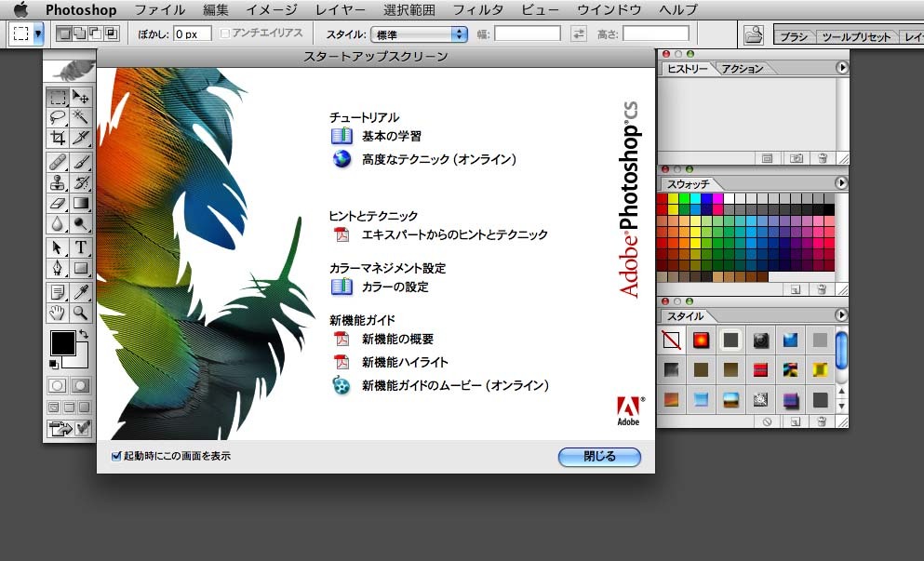Select the Zoom tool

point(81,313)
